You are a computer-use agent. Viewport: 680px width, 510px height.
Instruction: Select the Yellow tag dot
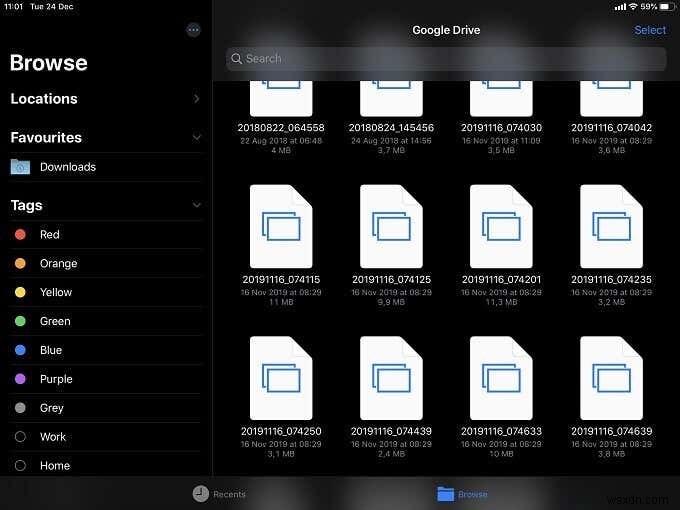[x=20, y=292]
